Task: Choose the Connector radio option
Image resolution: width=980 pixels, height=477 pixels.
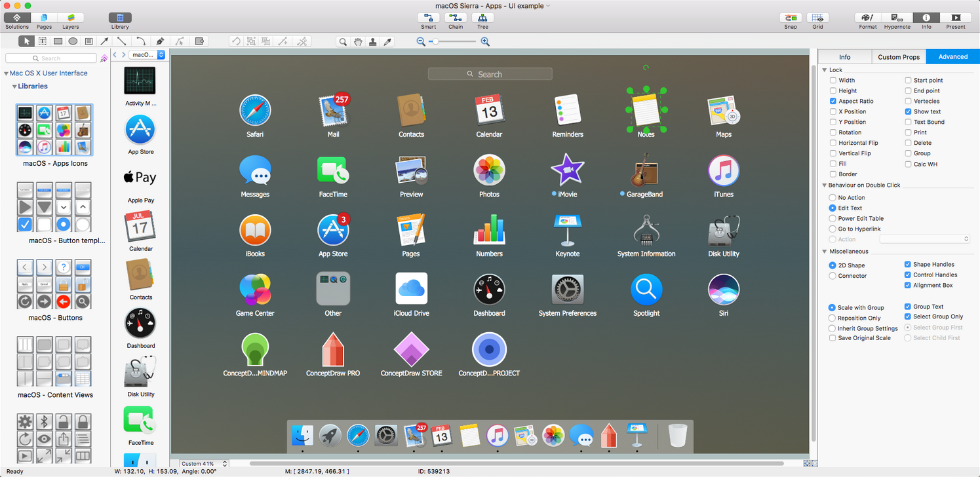Action: point(833,276)
